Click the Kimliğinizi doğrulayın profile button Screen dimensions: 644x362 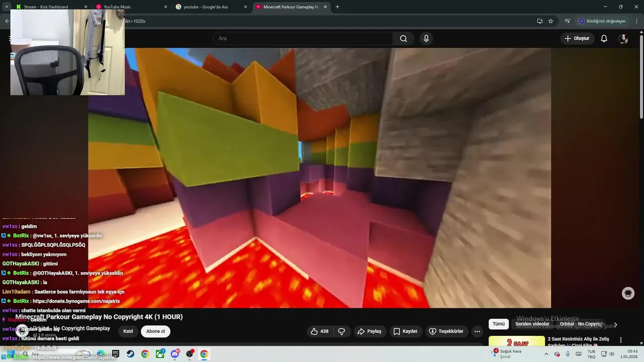[602, 21]
